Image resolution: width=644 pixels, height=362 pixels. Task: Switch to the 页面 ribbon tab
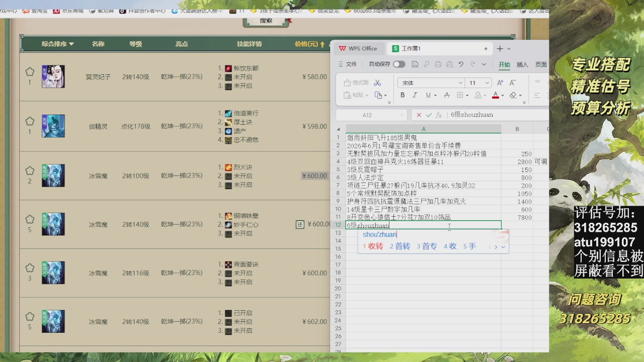coord(541,64)
